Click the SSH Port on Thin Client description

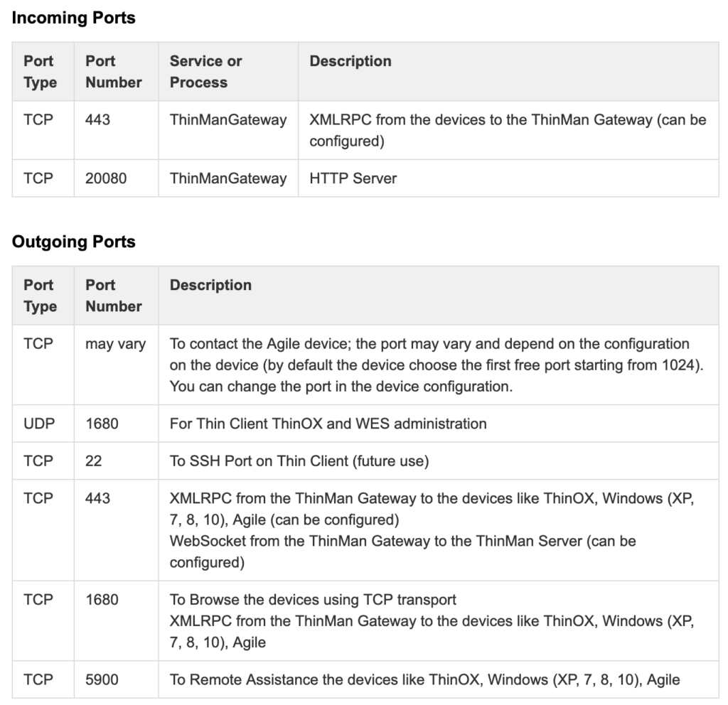point(299,461)
